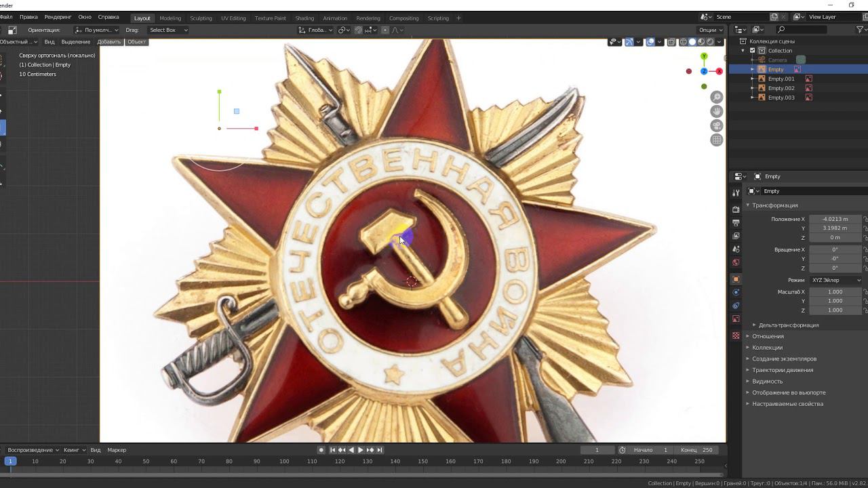Image resolution: width=868 pixels, height=488 pixels.
Task: Open the Drag Select Box dropdown
Action: (x=168, y=30)
